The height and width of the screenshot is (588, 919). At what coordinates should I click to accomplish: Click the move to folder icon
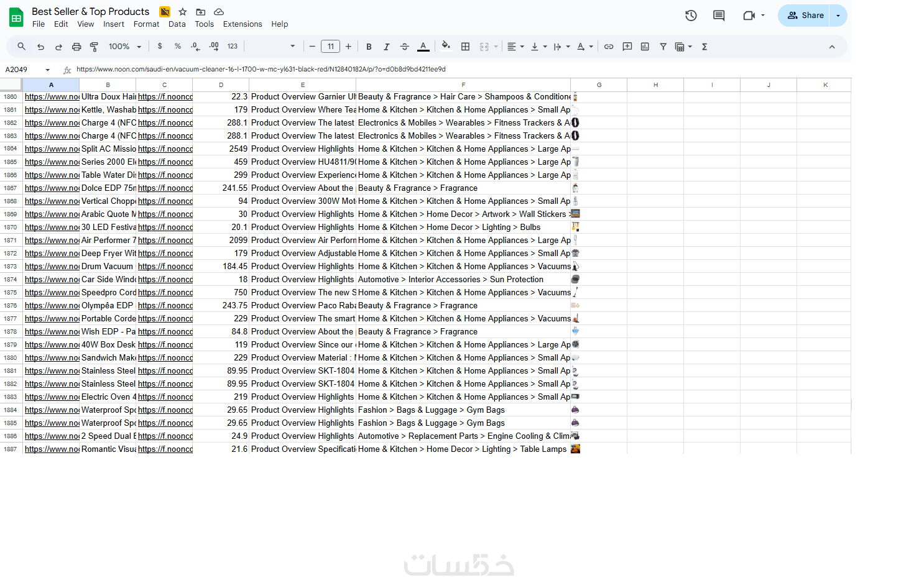click(x=201, y=12)
